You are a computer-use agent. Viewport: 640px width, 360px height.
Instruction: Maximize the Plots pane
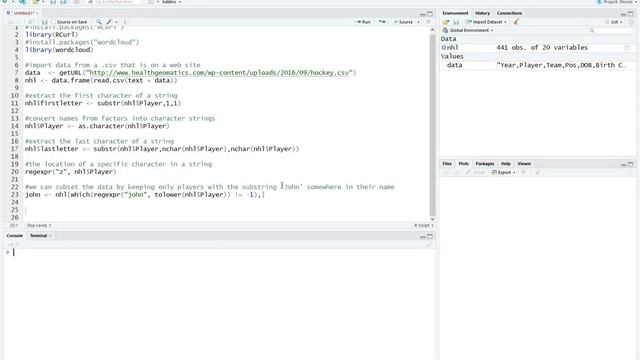coord(631,164)
